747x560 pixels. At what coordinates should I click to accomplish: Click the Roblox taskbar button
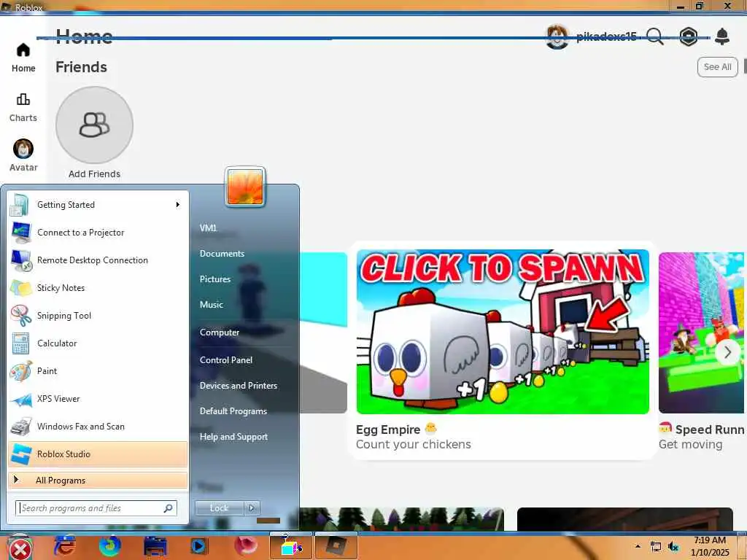[x=336, y=545]
